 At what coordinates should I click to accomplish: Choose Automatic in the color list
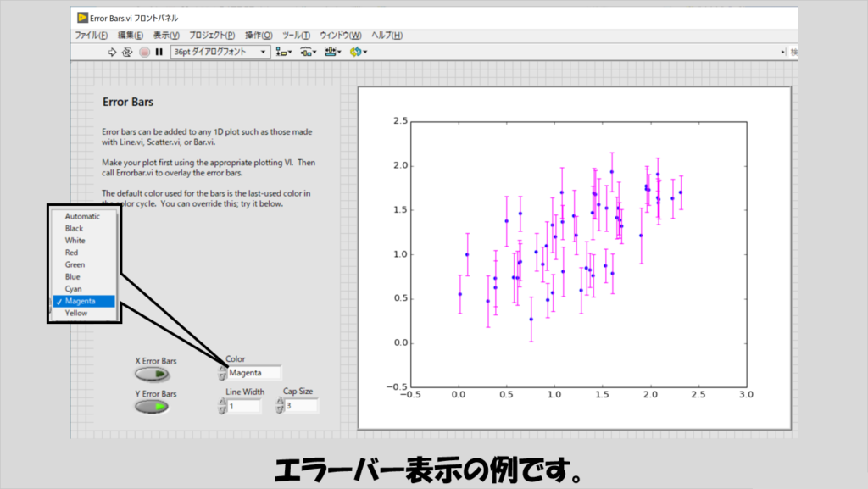pos(82,216)
